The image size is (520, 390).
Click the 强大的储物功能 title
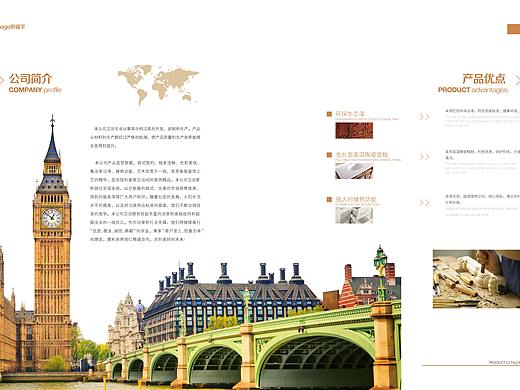tap(356, 199)
